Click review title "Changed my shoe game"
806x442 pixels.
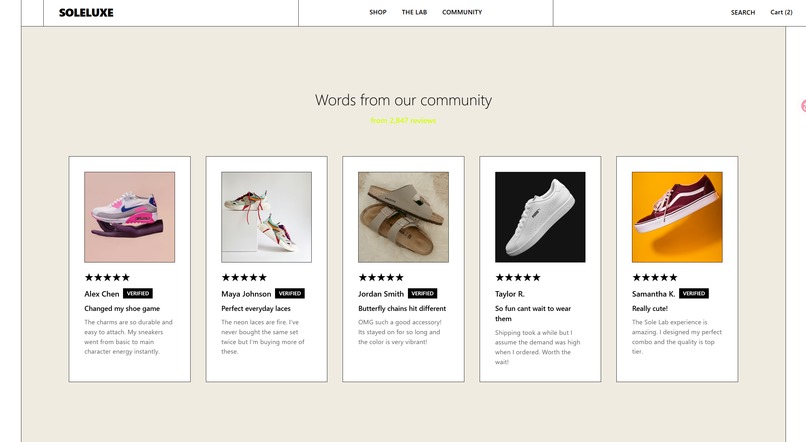(x=122, y=308)
